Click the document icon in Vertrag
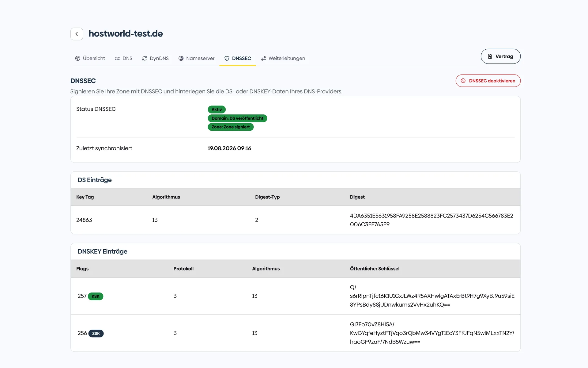 (490, 56)
